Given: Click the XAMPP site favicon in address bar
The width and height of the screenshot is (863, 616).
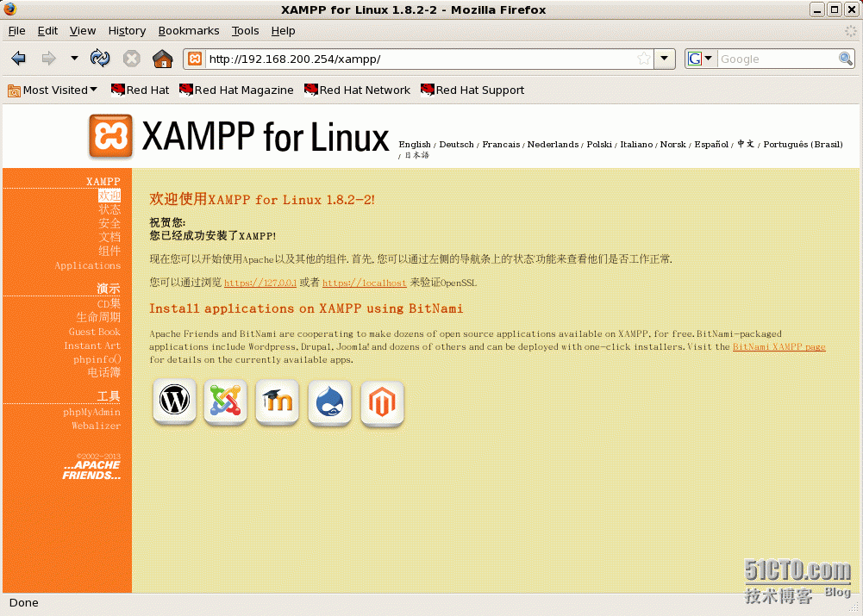Looking at the screenshot, I should click(195, 59).
